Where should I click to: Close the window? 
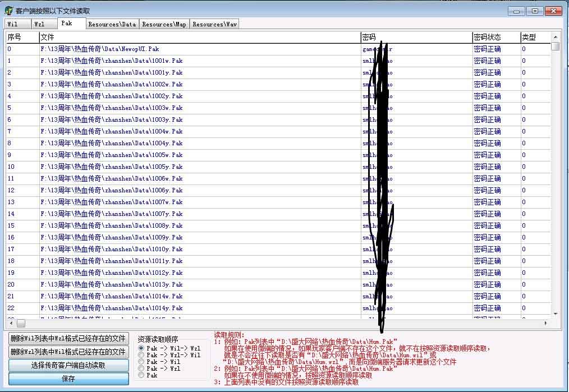(553, 11)
